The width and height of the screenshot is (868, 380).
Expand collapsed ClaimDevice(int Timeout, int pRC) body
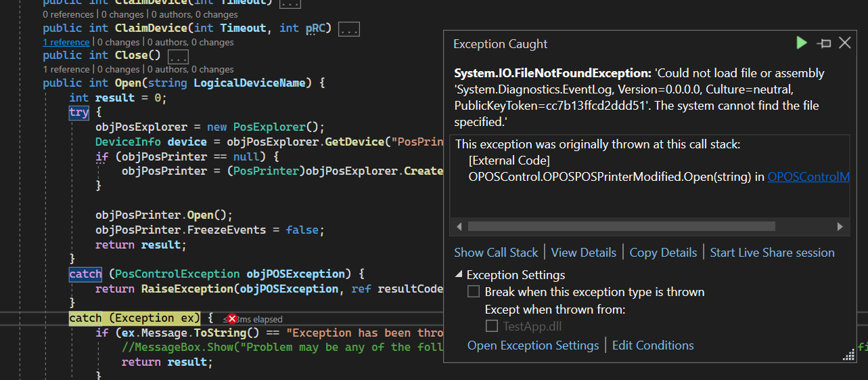(x=348, y=28)
